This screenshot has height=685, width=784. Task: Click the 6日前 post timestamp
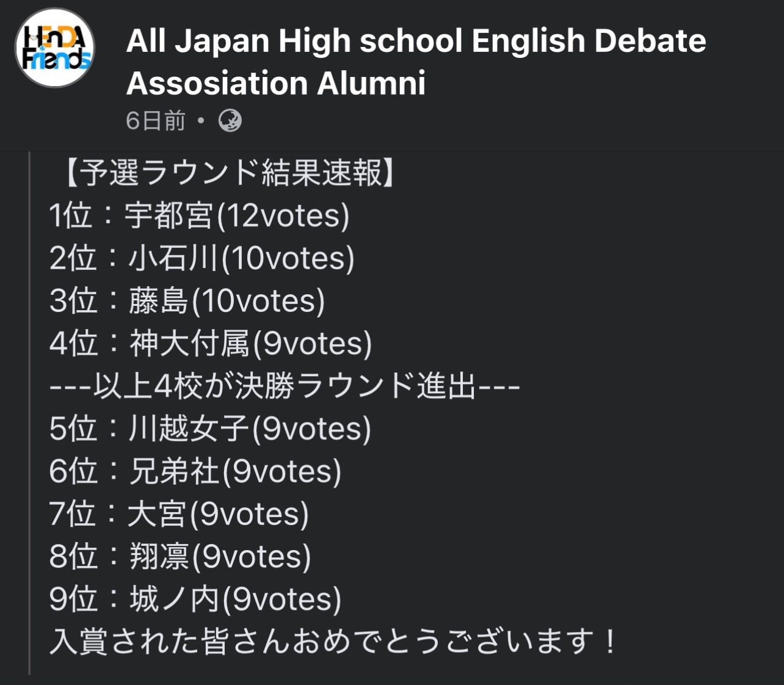click(x=155, y=121)
